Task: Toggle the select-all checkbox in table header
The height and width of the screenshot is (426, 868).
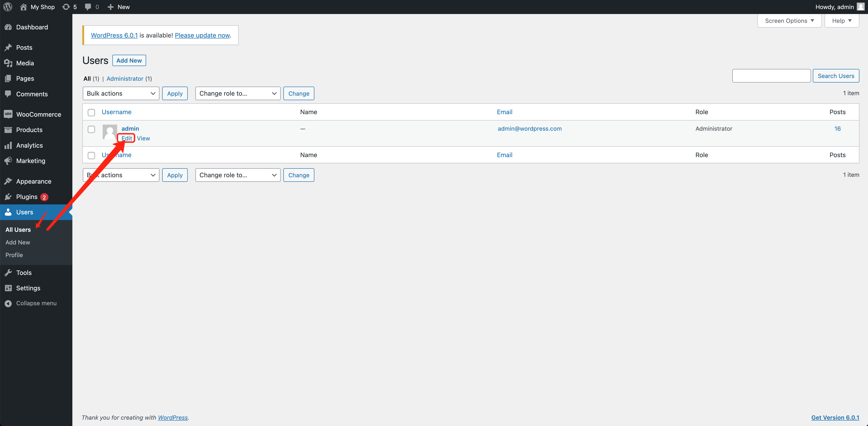Action: click(91, 112)
